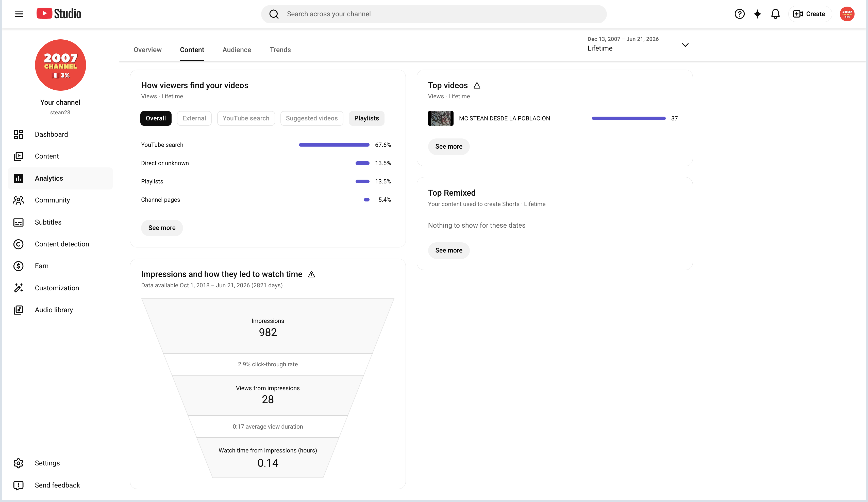868x502 pixels.
Task: Click the Direct or unknown row label
Action: point(165,163)
